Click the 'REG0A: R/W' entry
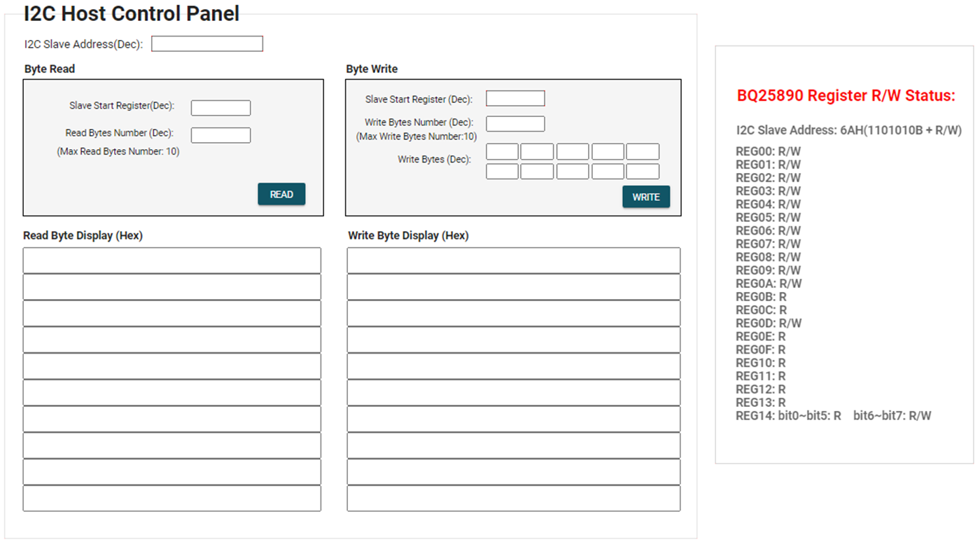The width and height of the screenshot is (980, 542). 769,284
